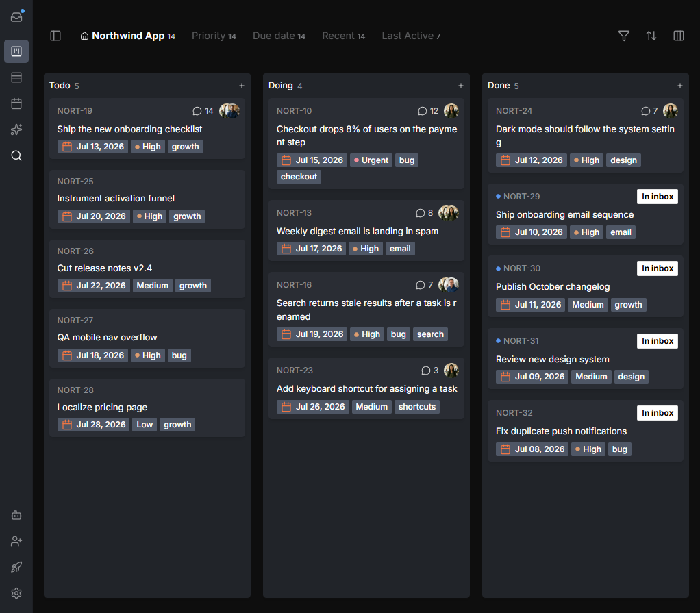Click assignee avatars on NORT-19
The width and height of the screenshot is (700, 613).
pyautogui.click(x=229, y=111)
